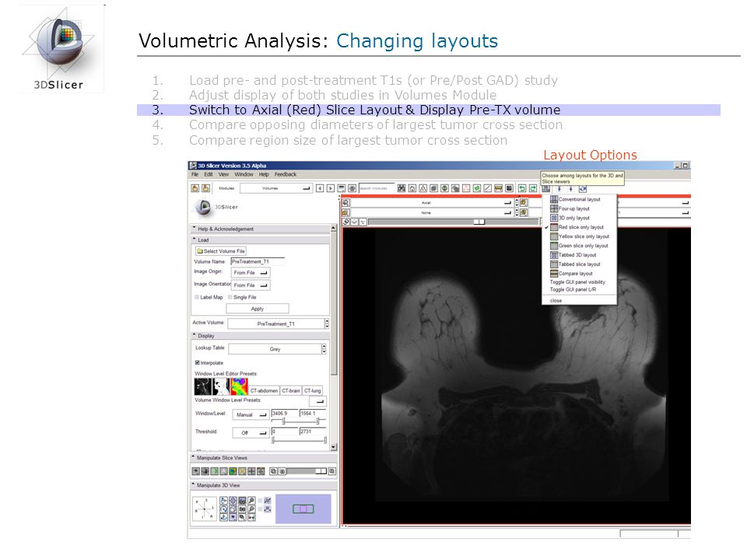Click the center view icon in Manipulate 3D View
The height and width of the screenshot is (560, 747).
point(233,500)
